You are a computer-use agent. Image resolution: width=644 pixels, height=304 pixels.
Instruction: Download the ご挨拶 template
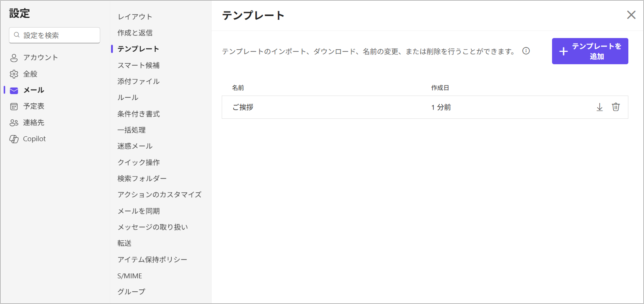(x=599, y=107)
